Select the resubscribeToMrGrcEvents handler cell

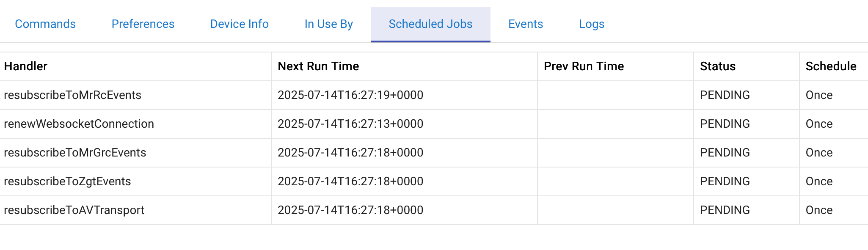pos(75,153)
